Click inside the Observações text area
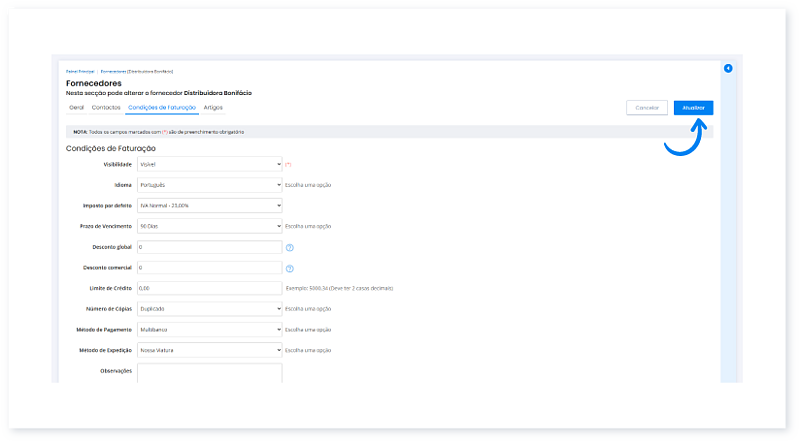Screen dimensions: 800x443 coord(209,373)
